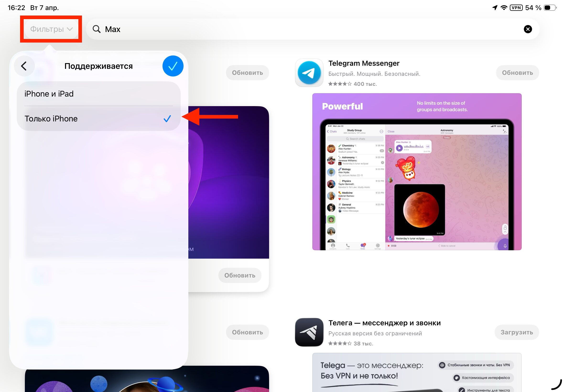The height and width of the screenshot is (392, 564).
Task: Clear the search with the x icon
Action: [x=528, y=29]
